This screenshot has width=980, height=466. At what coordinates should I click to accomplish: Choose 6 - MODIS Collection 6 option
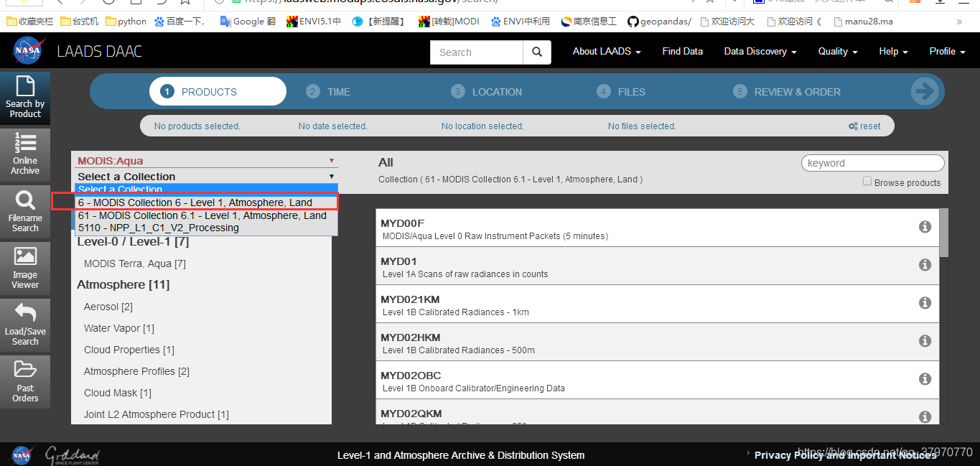(205, 202)
